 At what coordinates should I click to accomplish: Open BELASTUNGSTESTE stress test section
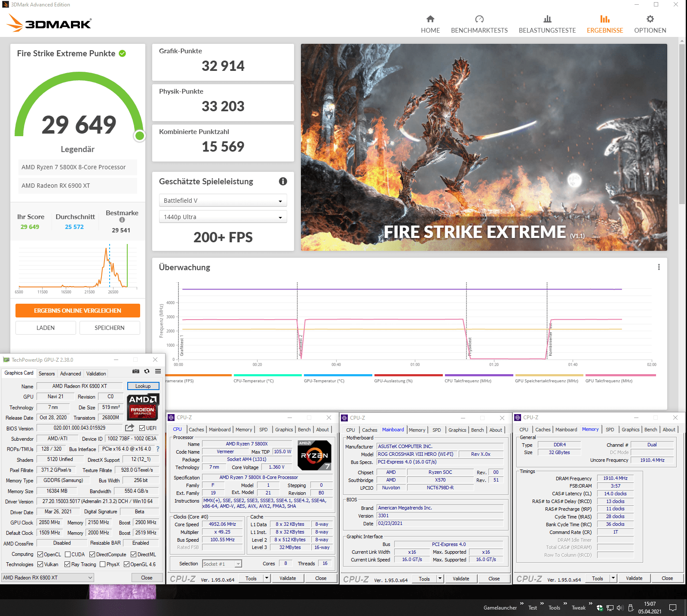pos(547,24)
